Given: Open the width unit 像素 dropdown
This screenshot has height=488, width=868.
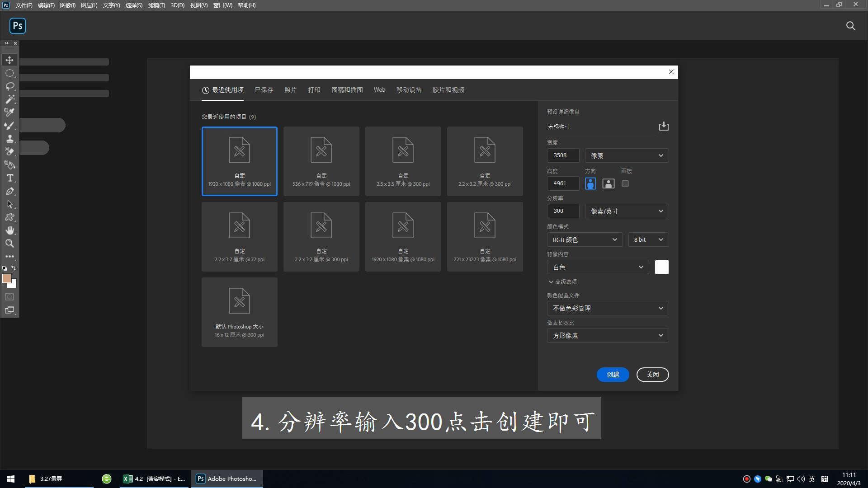Looking at the screenshot, I should pos(627,155).
